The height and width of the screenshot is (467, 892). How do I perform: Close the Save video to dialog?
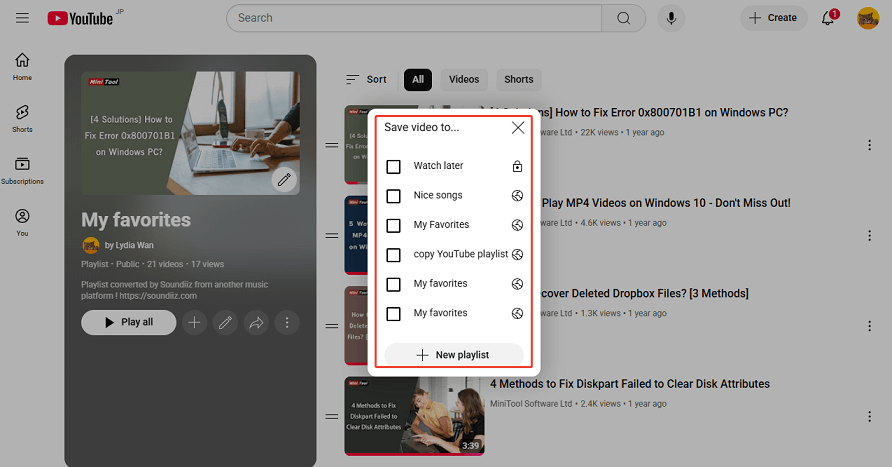(518, 127)
